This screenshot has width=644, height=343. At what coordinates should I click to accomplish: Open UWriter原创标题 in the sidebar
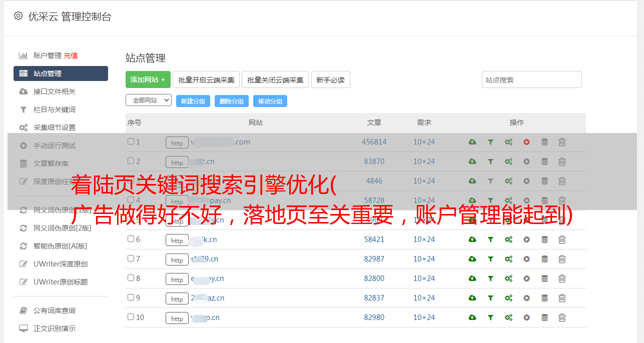pyautogui.click(x=61, y=282)
